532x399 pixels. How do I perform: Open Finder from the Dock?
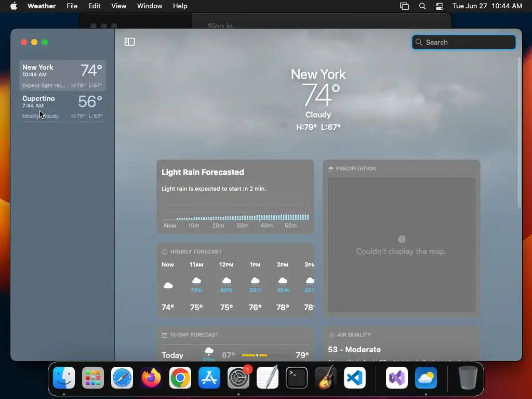[x=64, y=378]
